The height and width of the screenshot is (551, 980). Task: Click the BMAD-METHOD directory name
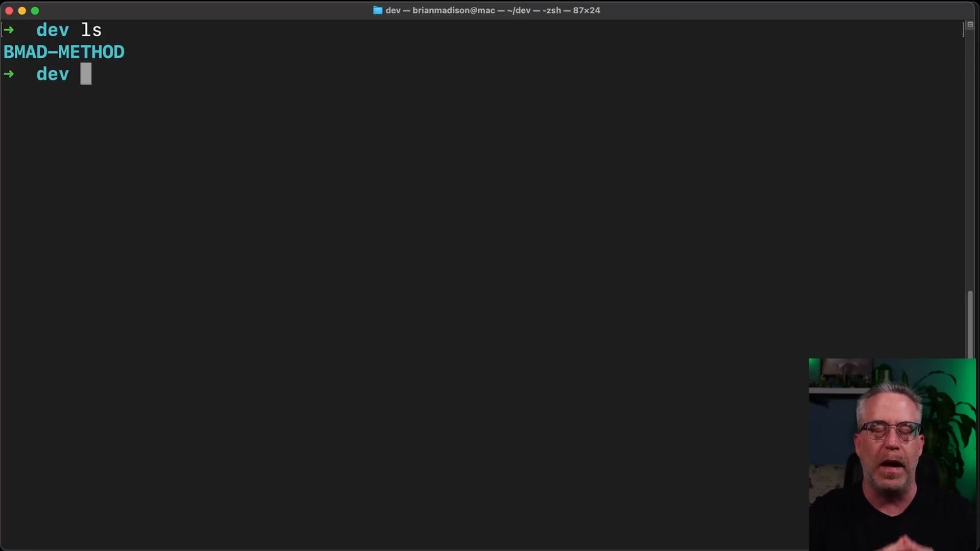pyautogui.click(x=64, y=52)
